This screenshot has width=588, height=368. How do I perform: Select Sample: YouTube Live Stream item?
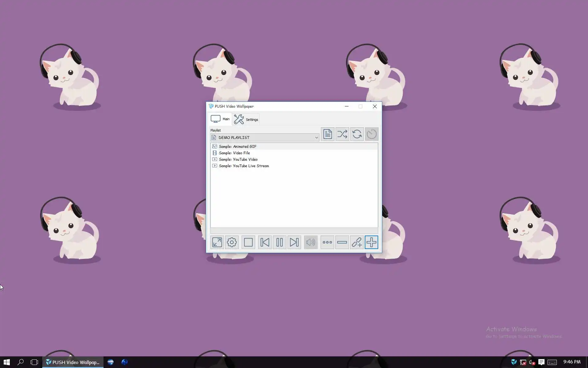pos(244,166)
